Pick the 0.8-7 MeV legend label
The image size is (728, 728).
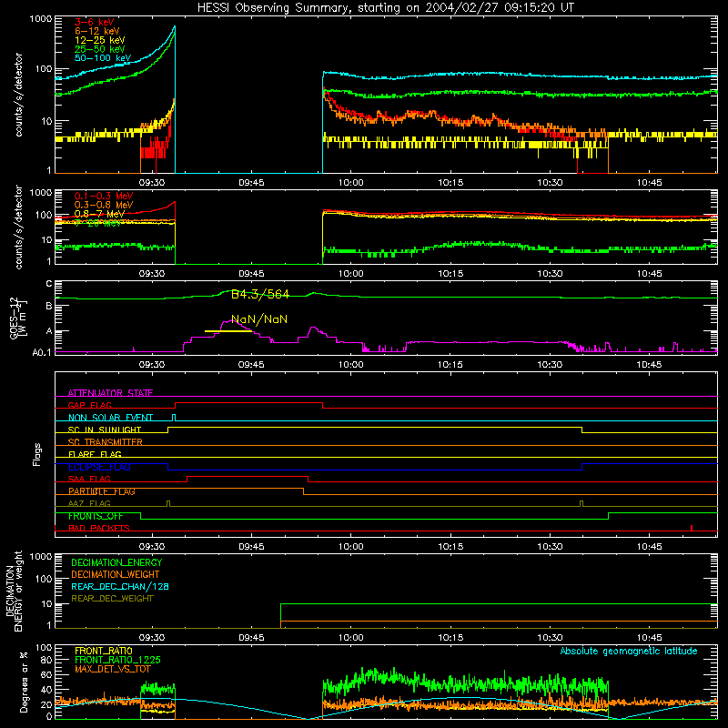tap(99, 214)
